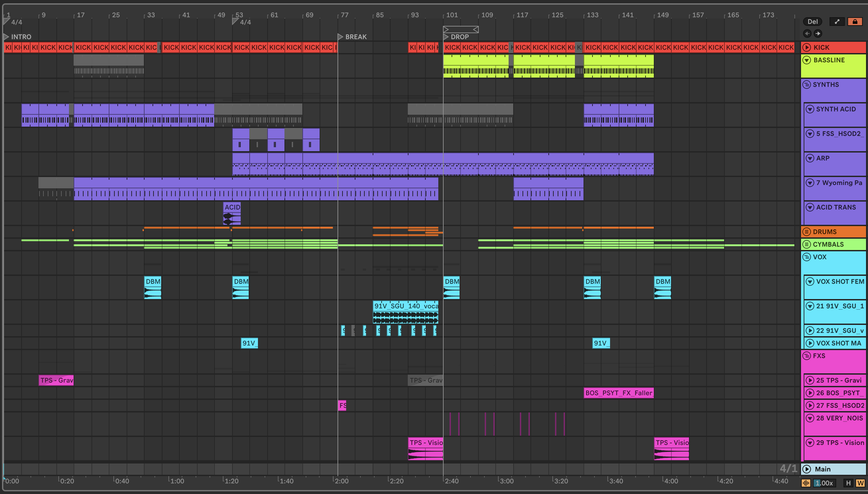Toggle the waveform zoom display button
This screenshot has height=494, width=868.
click(806, 483)
